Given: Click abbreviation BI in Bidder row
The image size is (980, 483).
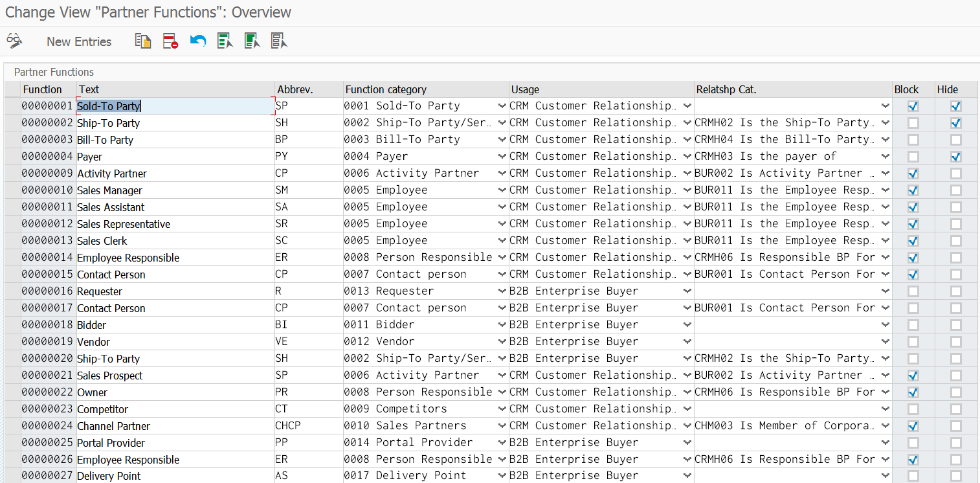Looking at the screenshot, I should coord(309,325).
